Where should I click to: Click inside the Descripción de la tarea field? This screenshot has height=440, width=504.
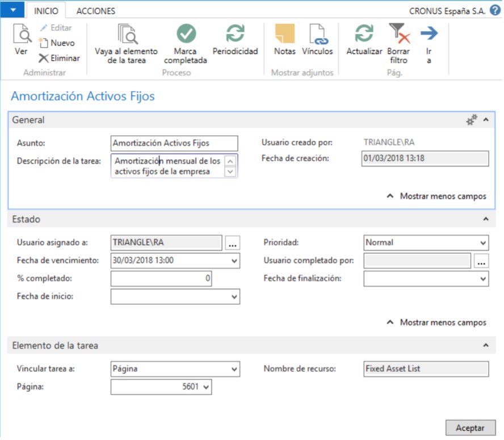pos(165,165)
